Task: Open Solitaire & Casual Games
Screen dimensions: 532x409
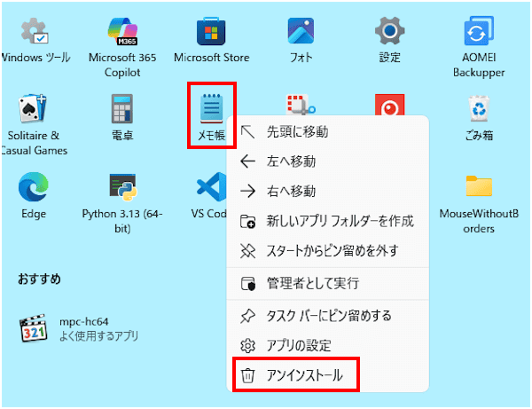Action: [33, 108]
